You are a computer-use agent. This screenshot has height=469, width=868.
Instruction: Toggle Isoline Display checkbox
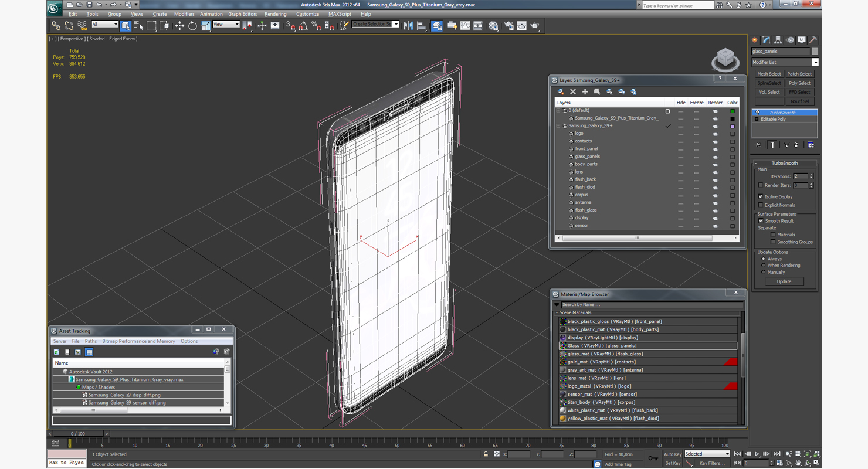[x=761, y=197]
